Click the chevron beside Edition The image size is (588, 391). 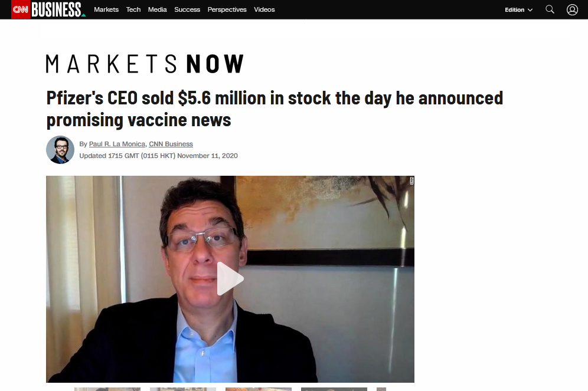(530, 10)
